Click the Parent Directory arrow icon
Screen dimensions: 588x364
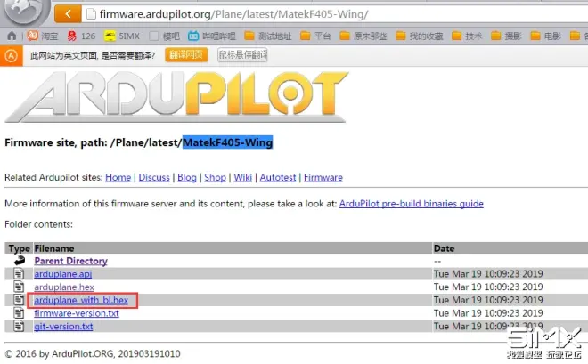[19, 260]
